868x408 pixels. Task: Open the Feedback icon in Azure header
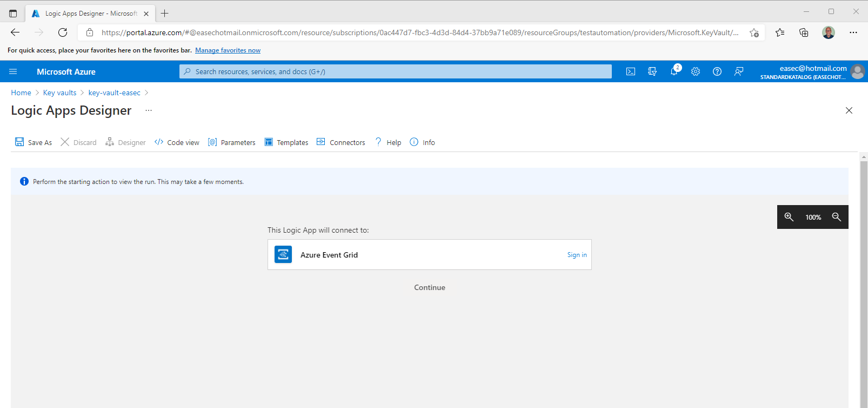(x=739, y=71)
